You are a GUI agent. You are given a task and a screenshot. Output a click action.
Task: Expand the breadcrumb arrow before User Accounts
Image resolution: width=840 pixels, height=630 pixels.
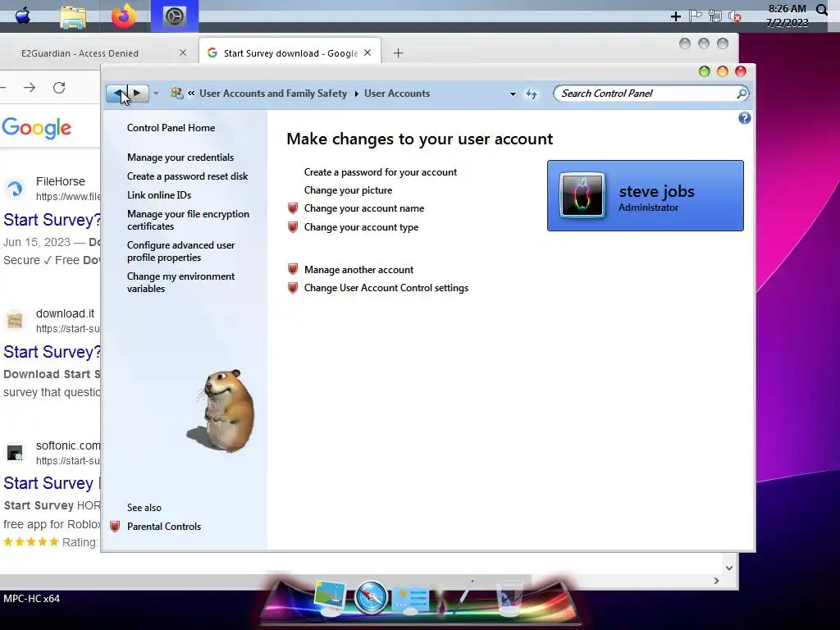(x=356, y=94)
